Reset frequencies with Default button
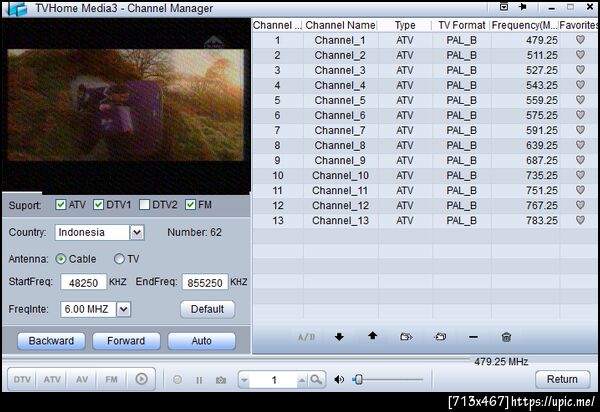Viewport: 600px width, 412px height. click(x=207, y=309)
